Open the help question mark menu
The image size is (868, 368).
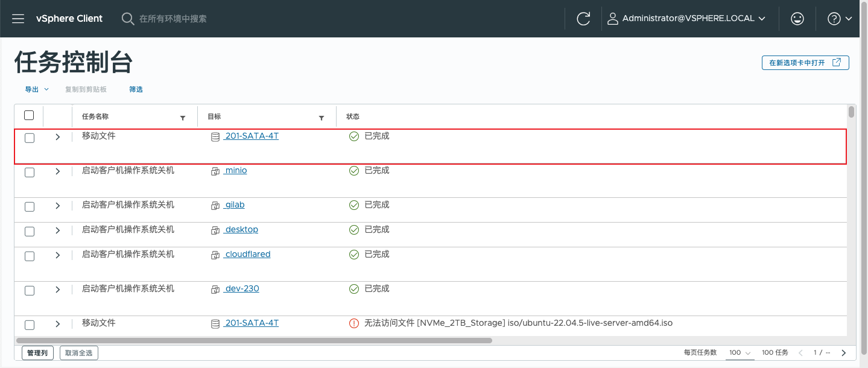[x=840, y=19]
